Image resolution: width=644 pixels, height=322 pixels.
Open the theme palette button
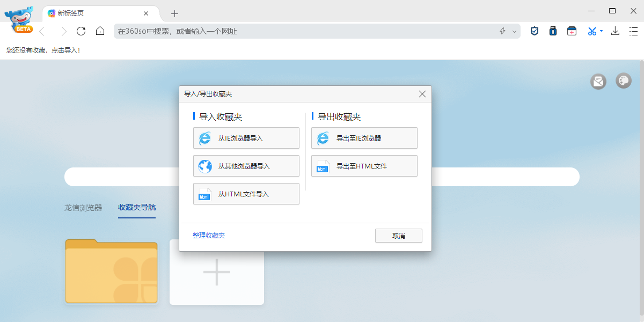[x=623, y=81]
